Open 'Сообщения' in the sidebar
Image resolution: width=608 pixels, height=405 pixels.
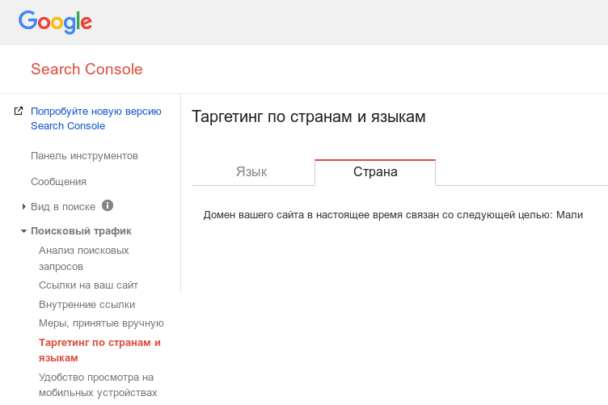[59, 182]
